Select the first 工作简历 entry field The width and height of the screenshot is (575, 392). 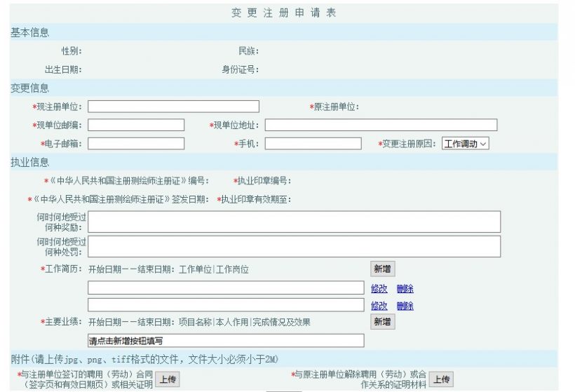pyautogui.click(x=226, y=288)
